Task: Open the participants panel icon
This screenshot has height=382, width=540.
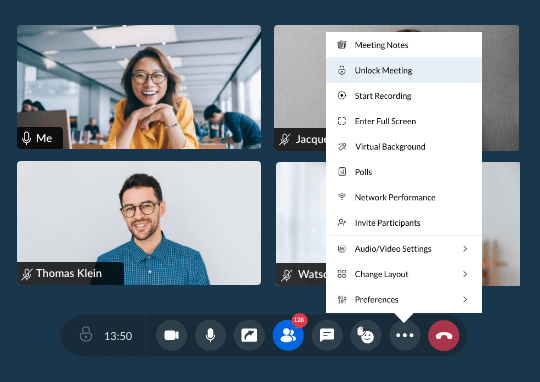Action: tap(288, 335)
